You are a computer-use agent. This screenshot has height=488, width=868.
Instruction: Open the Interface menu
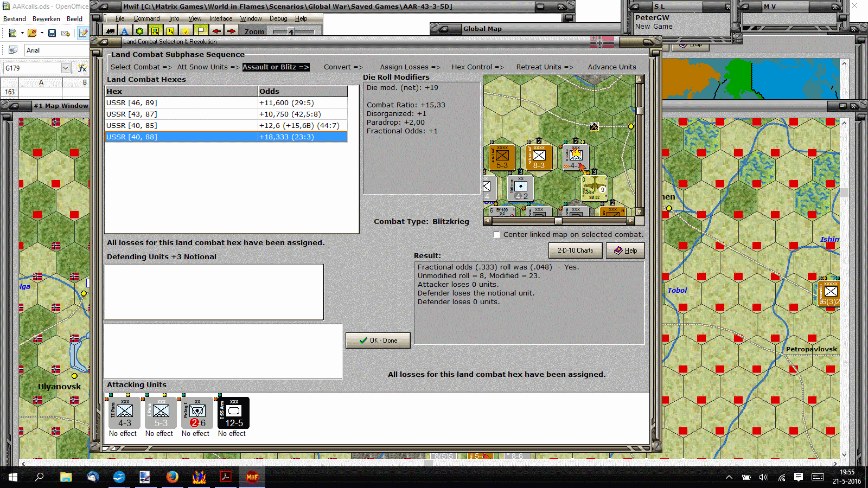tap(221, 18)
